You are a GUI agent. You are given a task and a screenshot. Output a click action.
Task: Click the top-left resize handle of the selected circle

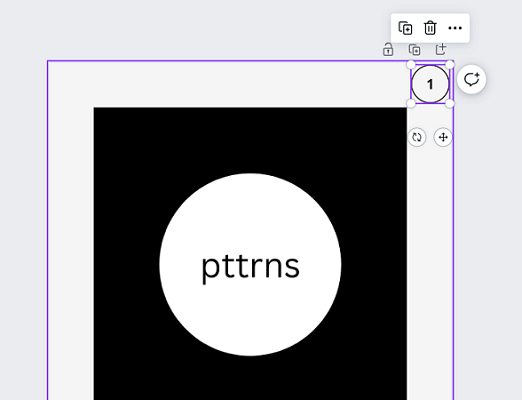point(411,64)
